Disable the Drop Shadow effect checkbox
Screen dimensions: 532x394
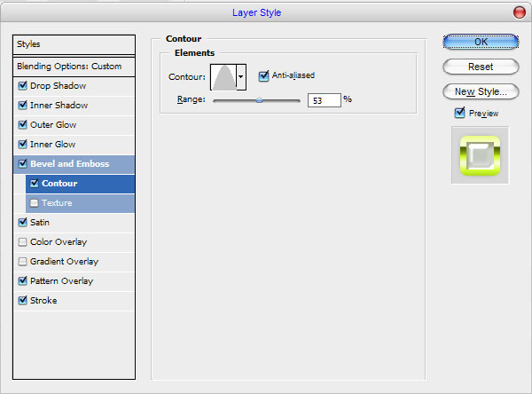(x=23, y=85)
